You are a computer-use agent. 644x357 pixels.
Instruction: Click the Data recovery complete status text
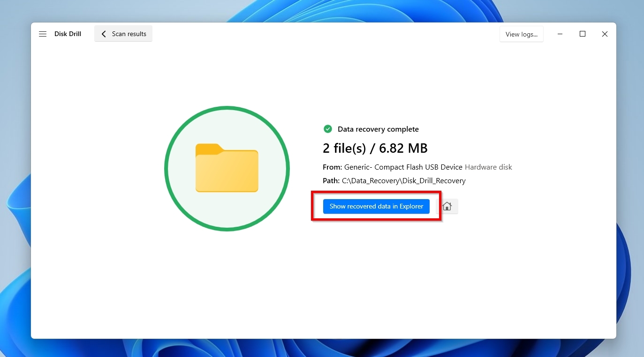coord(378,129)
